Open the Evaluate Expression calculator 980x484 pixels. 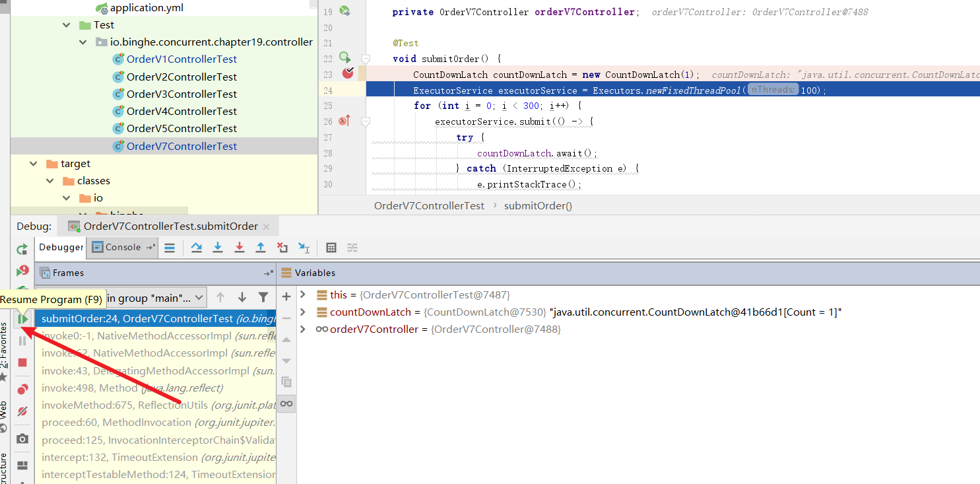(x=331, y=248)
